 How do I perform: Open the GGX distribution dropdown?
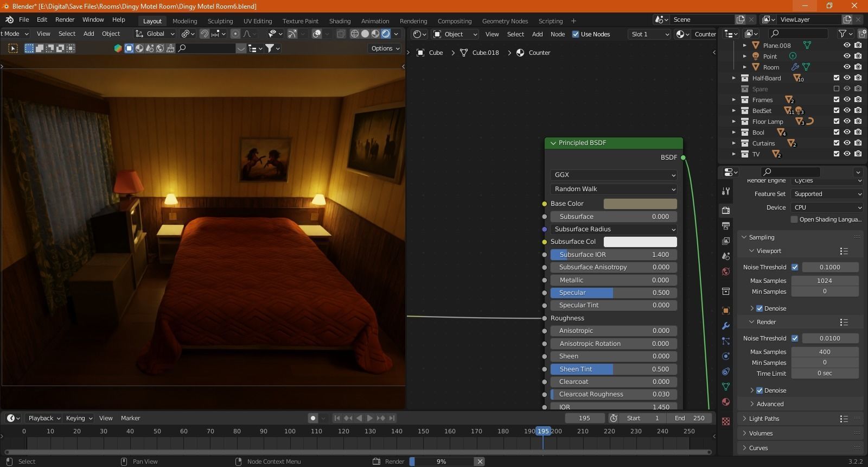click(614, 175)
